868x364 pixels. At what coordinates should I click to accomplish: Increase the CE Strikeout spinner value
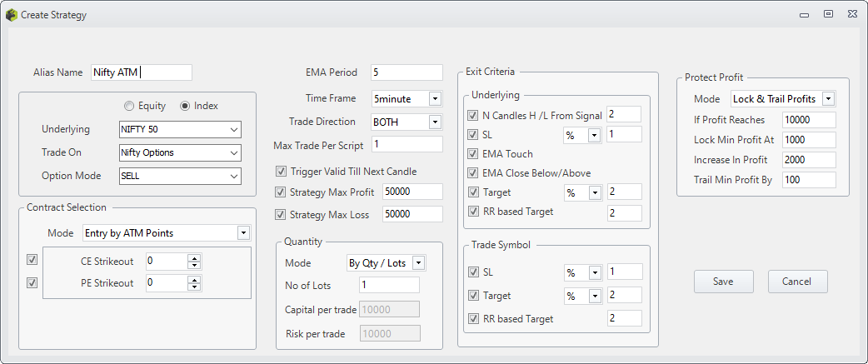pyautogui.click(x=194, y=257)
